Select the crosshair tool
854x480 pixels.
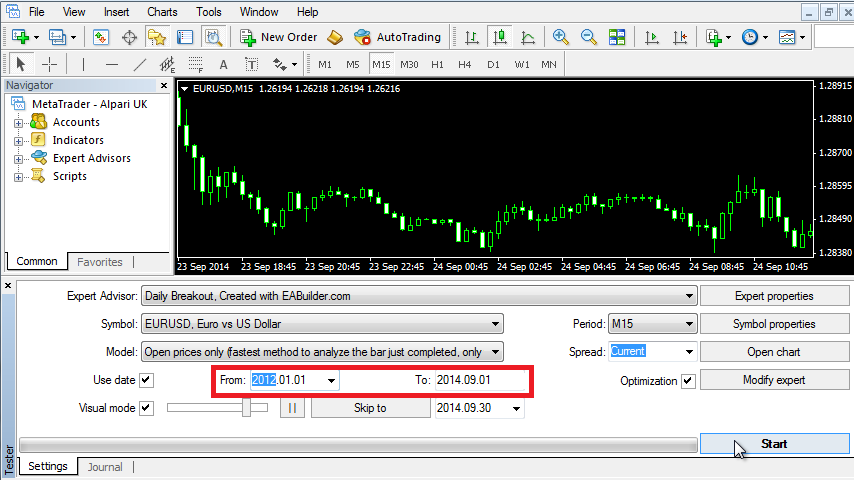pyautogui.click(x=50, y=64)
